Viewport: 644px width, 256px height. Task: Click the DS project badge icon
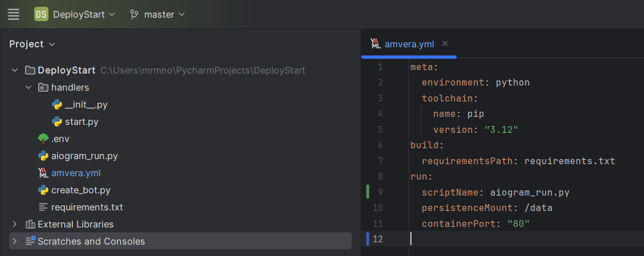tap(41, 14)
